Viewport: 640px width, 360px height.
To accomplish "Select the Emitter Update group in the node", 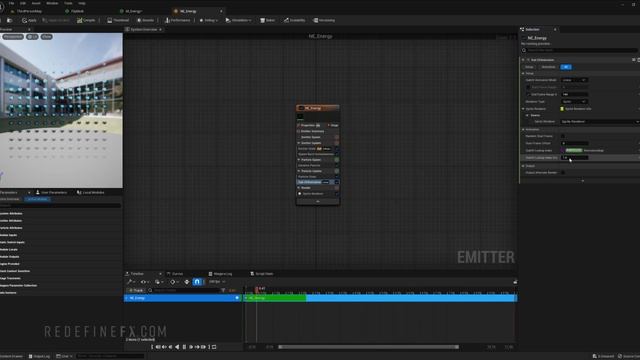I will click(x=311, y=143).
